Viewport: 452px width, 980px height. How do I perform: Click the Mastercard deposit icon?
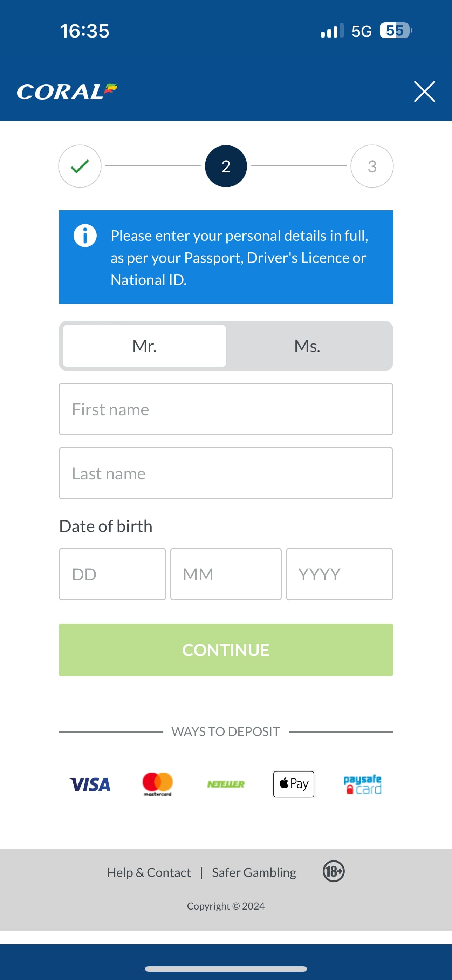coord(157,784)
